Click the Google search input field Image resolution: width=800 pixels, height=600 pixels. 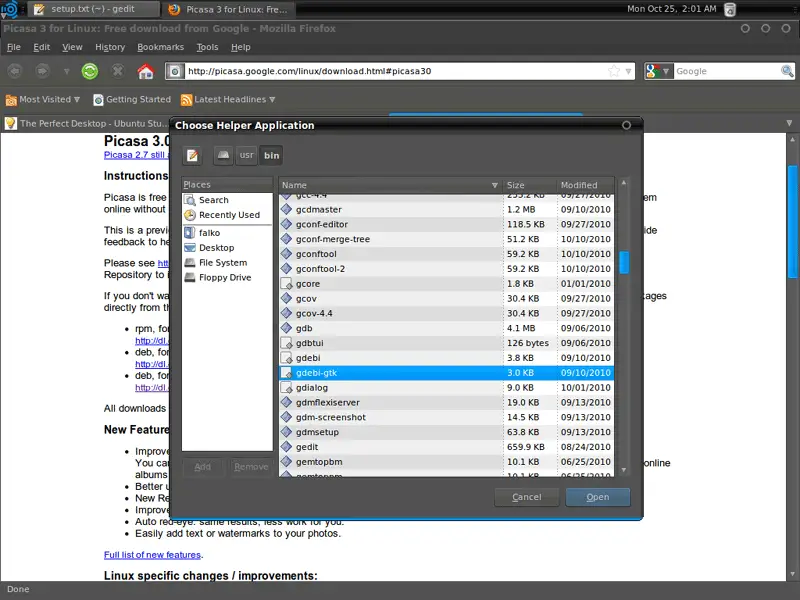click(727, 71)
